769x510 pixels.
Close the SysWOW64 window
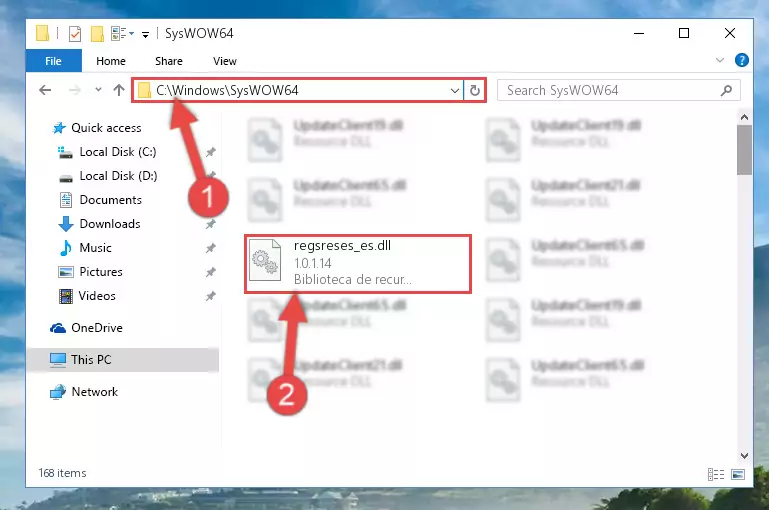(730, 33)
